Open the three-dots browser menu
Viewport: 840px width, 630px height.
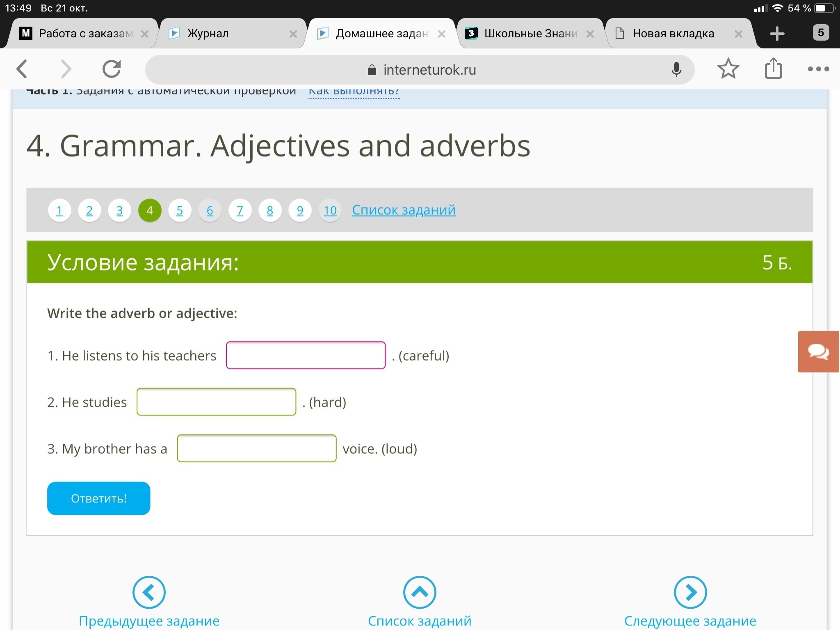click(818, 69)
